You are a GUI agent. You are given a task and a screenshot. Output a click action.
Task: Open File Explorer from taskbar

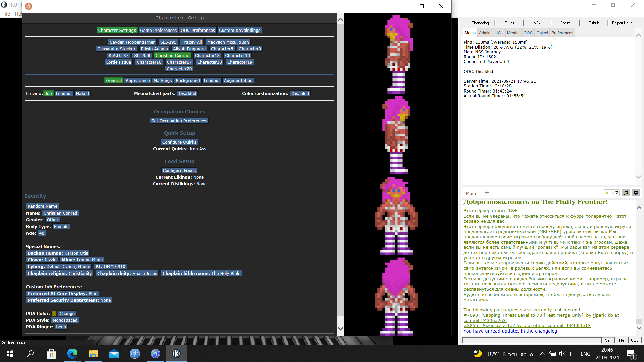point(93,354)
